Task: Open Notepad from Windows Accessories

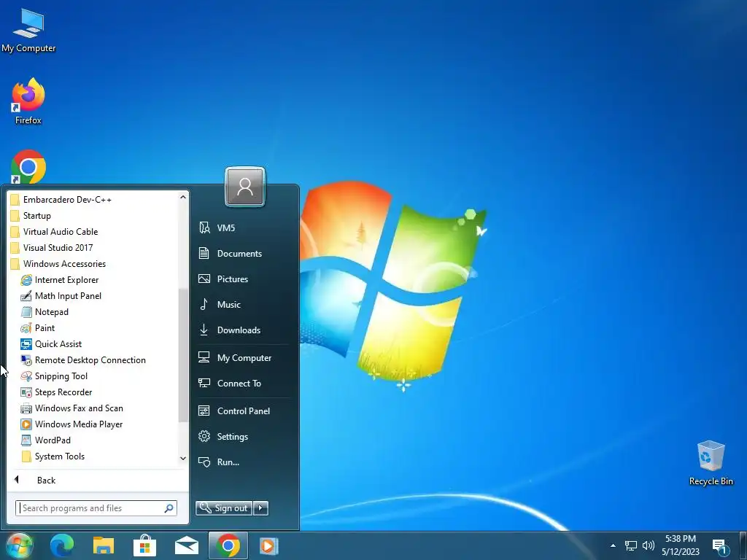Action: click(44, 312)
